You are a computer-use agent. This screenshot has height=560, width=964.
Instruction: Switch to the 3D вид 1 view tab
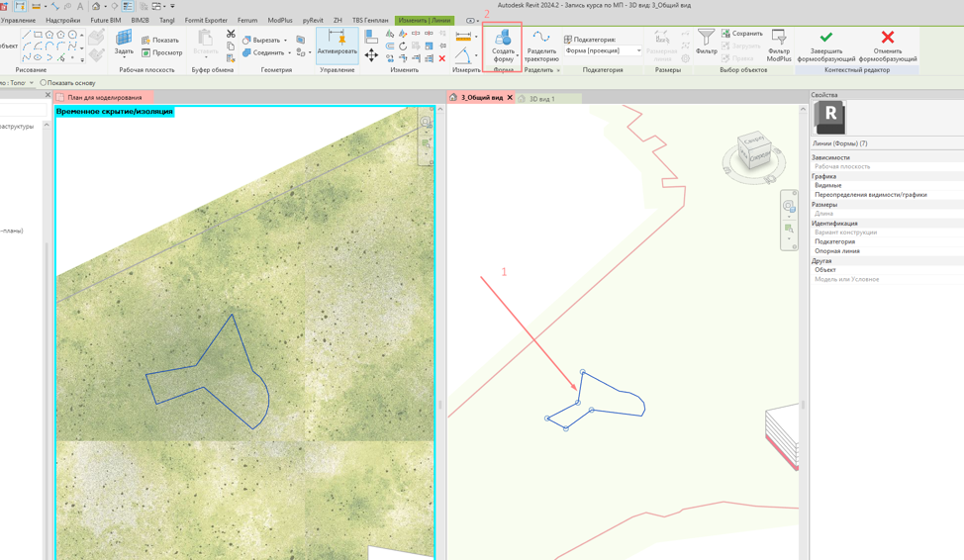[x=542, y=98]
